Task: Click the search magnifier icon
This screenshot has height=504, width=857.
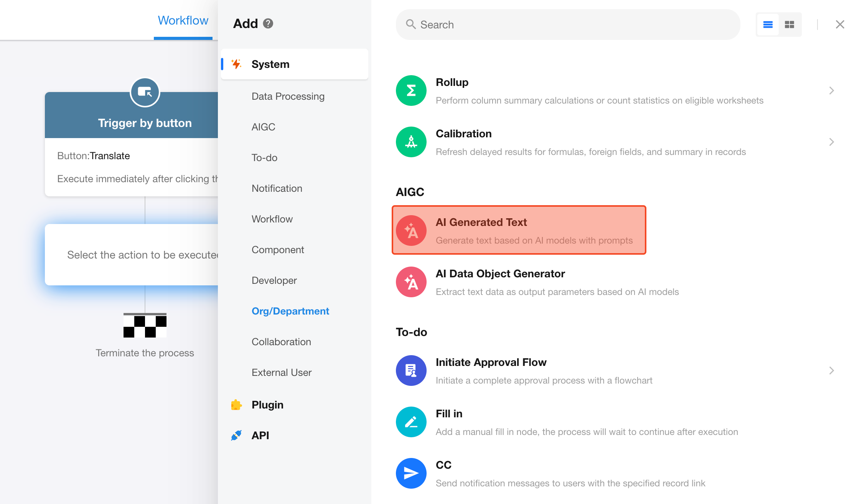Action: (x=410, y=25)
